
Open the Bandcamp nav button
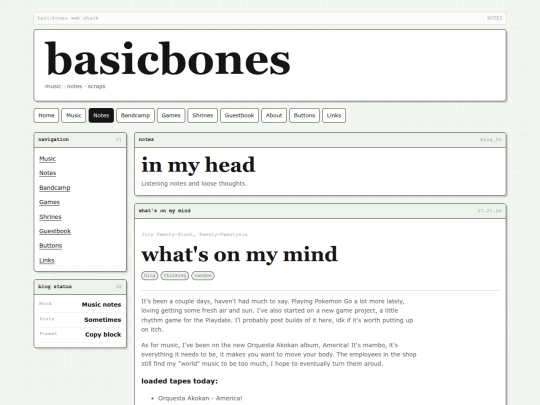(135, 115)
